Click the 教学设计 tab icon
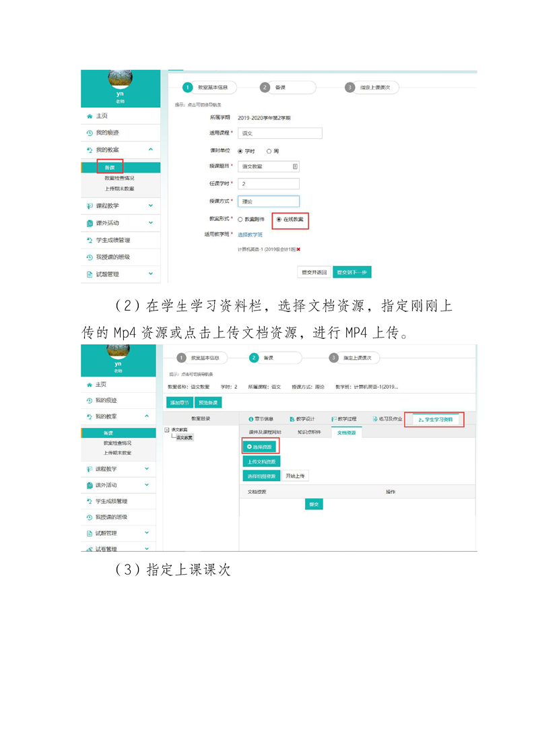534x756 pixels. pyautogui.click(x=291, y=419)
